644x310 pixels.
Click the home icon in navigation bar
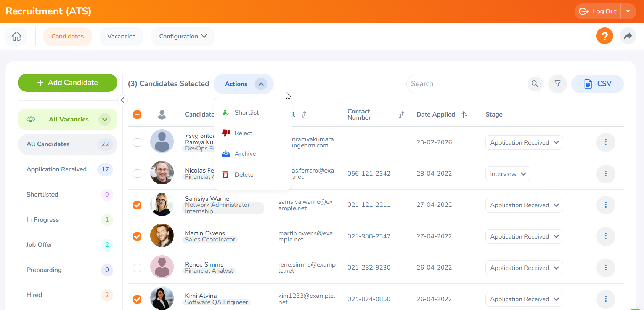point(16,37)
